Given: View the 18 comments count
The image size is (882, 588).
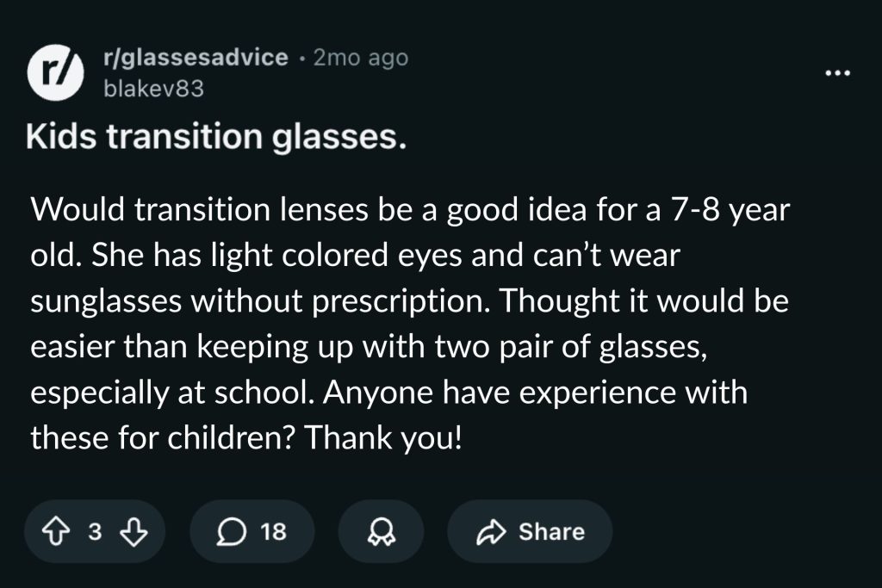Looking at the screenshot, I should click(x=272, y=532).
